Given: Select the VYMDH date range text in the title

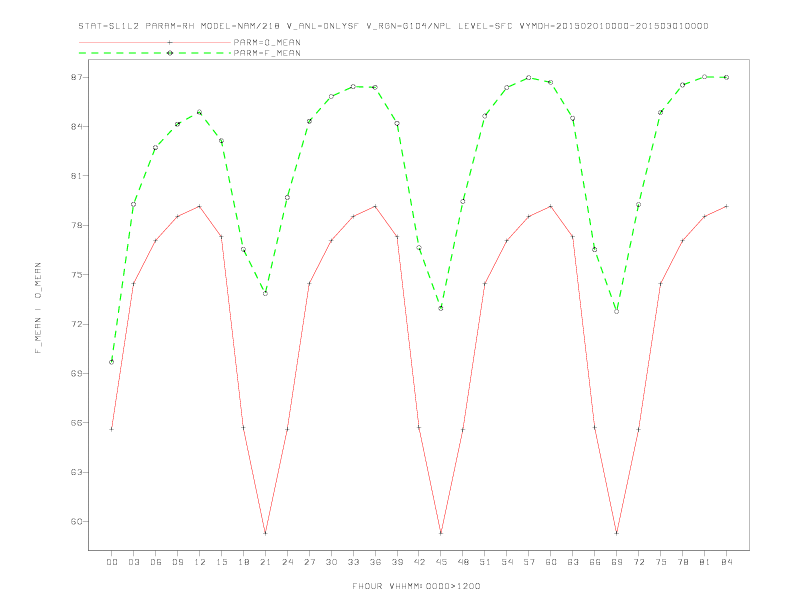Looking at the screenshot, I should pyautogui.click(x=614, y=26).
